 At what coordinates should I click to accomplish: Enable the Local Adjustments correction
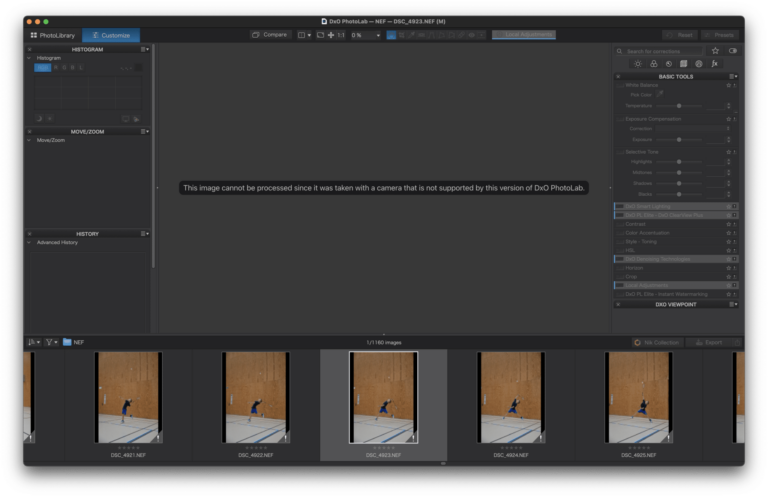tap(619, 285)
